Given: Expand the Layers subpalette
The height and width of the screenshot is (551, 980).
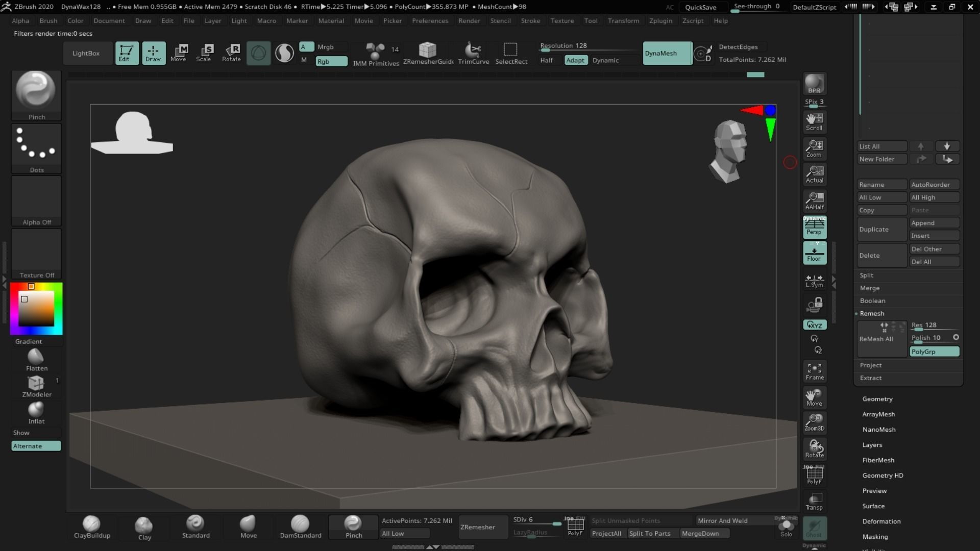Looking at the screenshot, I should pos(872,445).
